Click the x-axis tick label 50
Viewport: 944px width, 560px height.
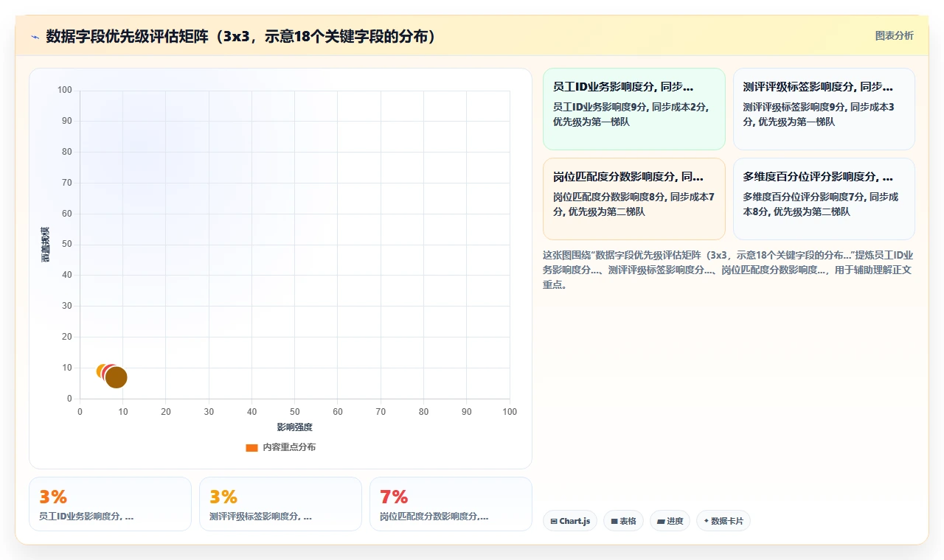click(295, 412)
